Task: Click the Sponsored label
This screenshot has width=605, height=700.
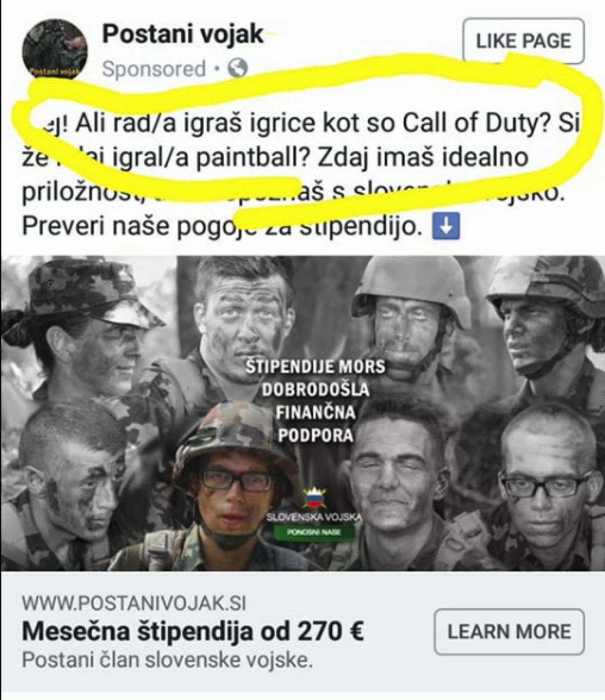Action: (154, 69)
